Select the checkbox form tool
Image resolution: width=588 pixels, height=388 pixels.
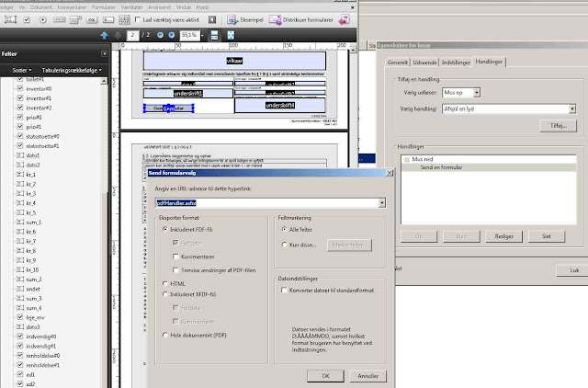tap(27, 20)
